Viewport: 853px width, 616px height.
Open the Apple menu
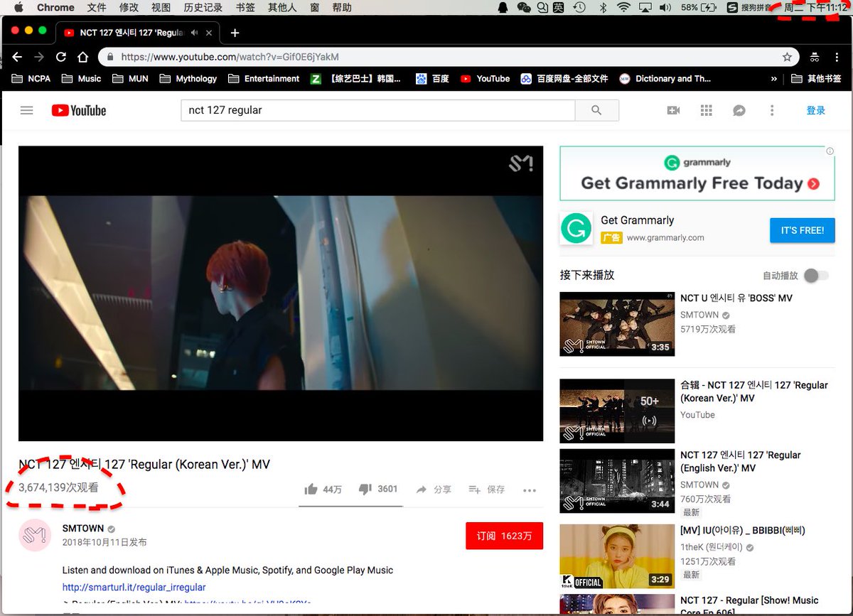tap(18, 8)
